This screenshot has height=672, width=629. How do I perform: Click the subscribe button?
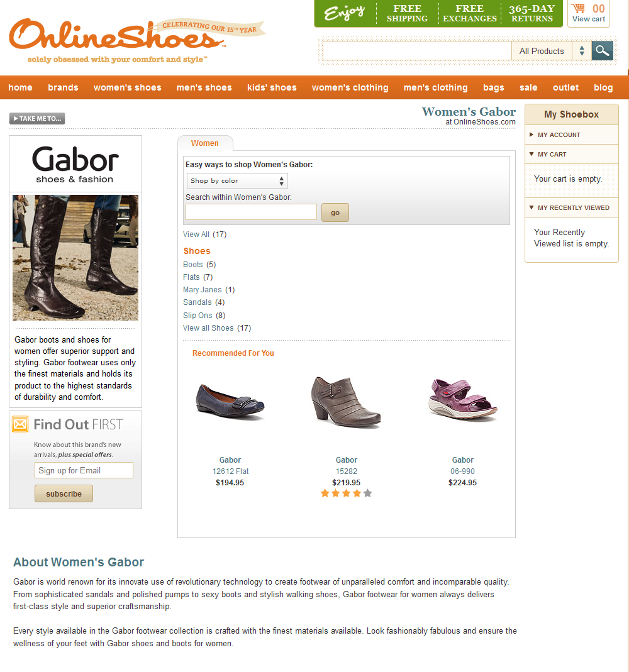64,493
